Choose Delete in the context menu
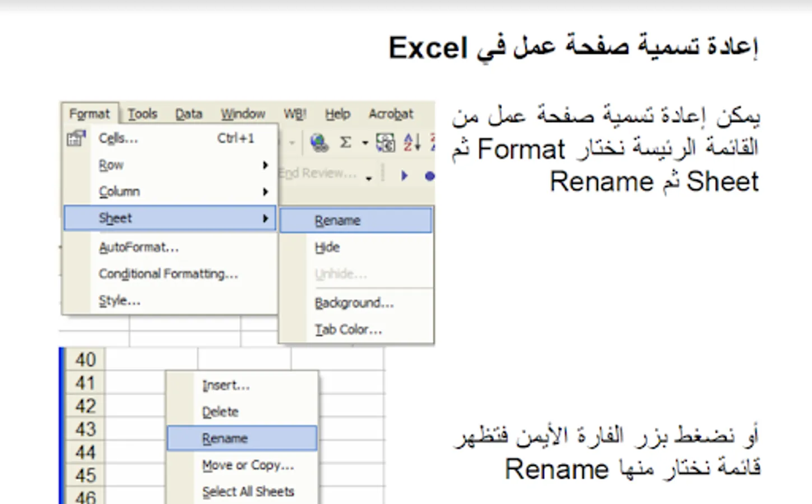The width and height of the screenshot is (812, 504). (x=242, y=412)
